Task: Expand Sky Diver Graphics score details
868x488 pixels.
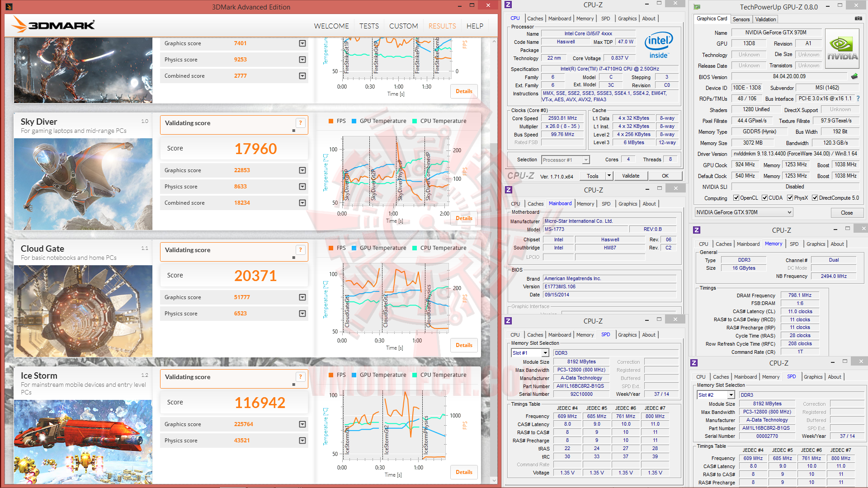Action: (x=302, y=170)
